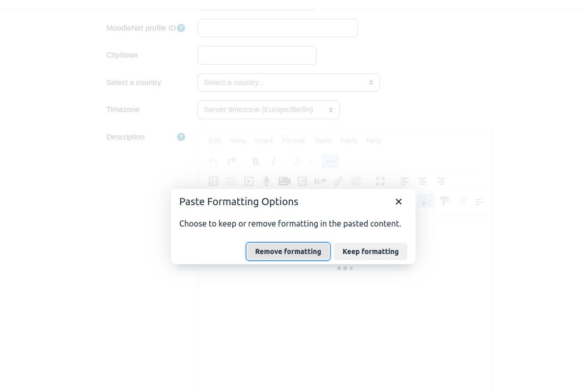584x392 pixels.
Task: Click the insert link chain icon
Action: [338, 181]
